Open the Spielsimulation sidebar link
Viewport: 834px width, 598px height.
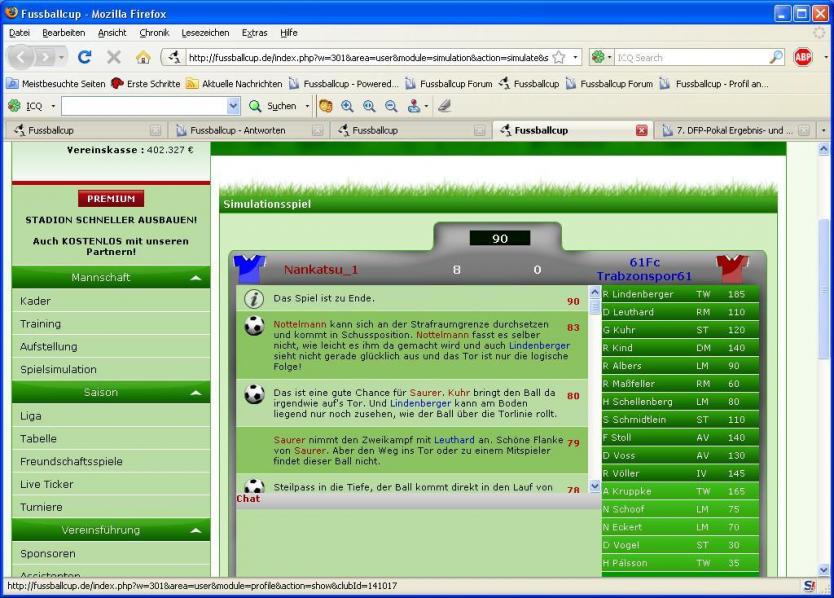(x=59, y=369)
